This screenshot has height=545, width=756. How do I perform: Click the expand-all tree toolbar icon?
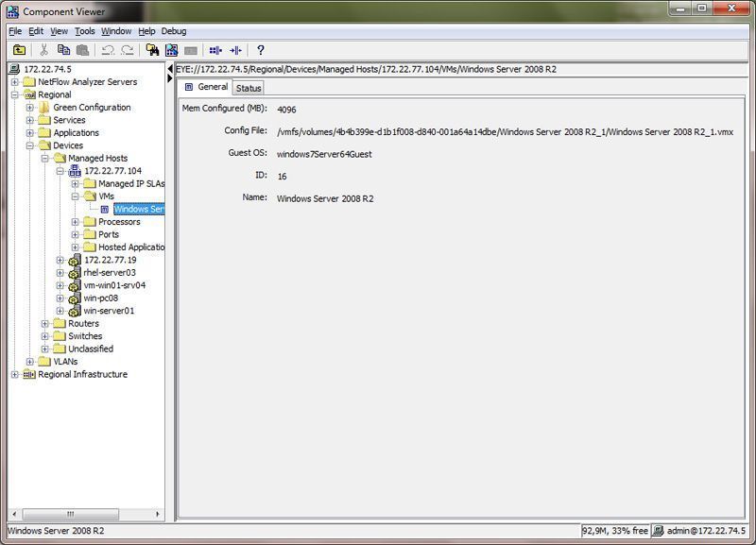click(x=215, y=50)
